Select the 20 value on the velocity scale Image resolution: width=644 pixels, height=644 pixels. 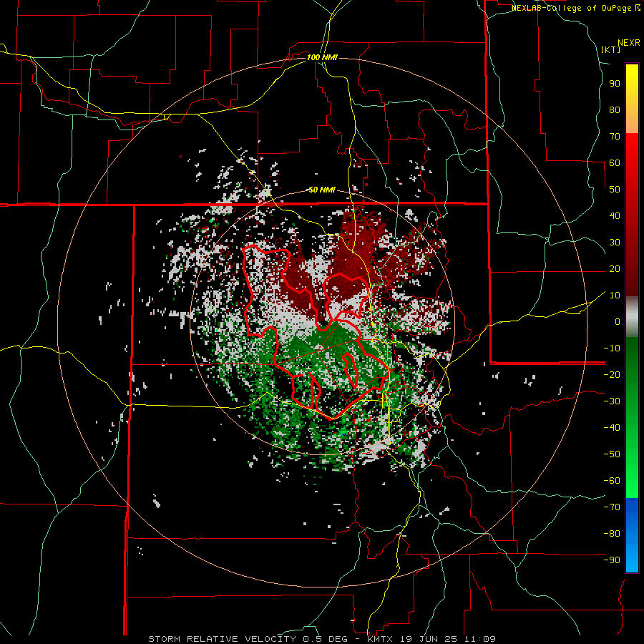click(615, 268)
